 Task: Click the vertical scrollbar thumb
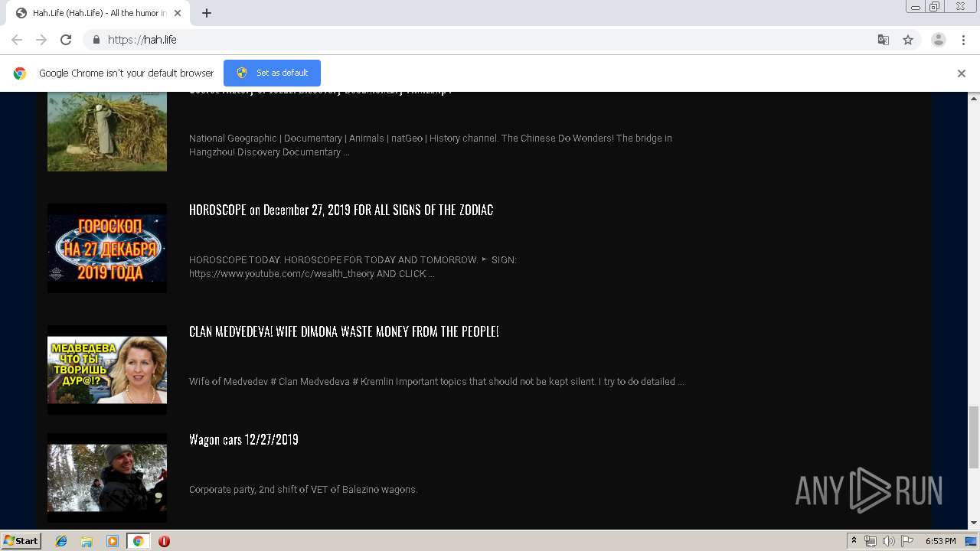click(x=974, y=437)
